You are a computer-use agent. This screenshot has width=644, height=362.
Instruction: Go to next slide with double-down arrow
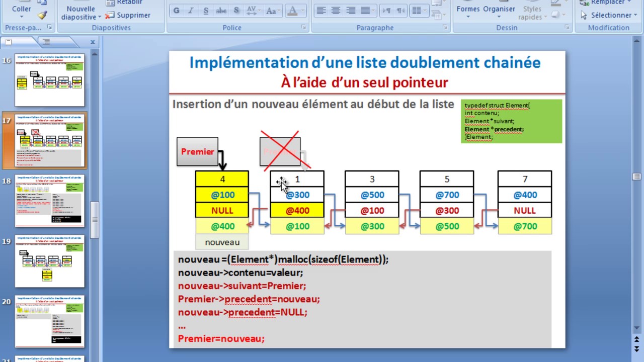tap(636, 348)
